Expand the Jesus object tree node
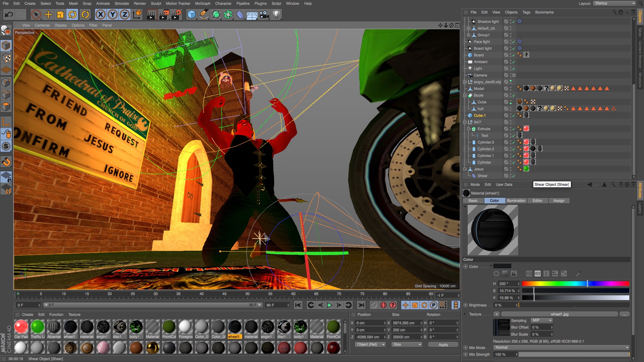 pyautogui.click(x=465, y=169)
